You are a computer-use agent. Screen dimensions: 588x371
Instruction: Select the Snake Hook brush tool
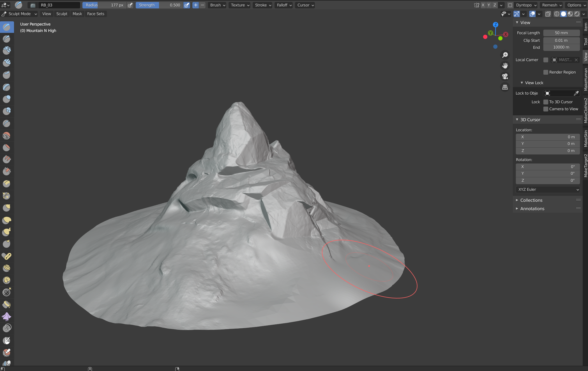tap(6, 232)
